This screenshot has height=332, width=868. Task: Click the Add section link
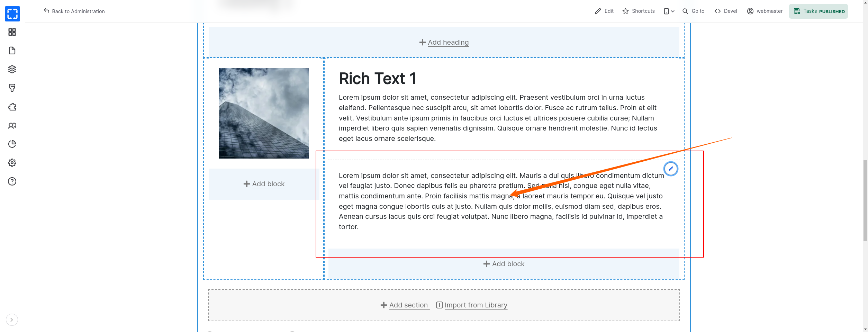point(408,305)
